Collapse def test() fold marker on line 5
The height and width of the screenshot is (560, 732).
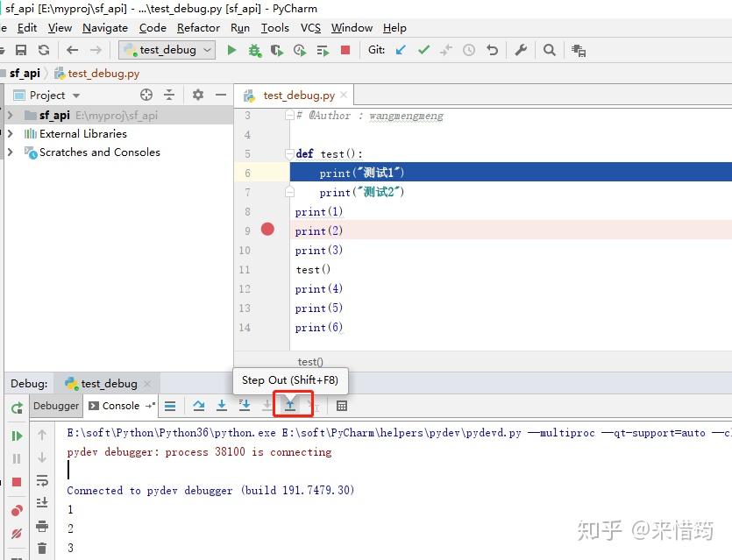click(289, 153)
